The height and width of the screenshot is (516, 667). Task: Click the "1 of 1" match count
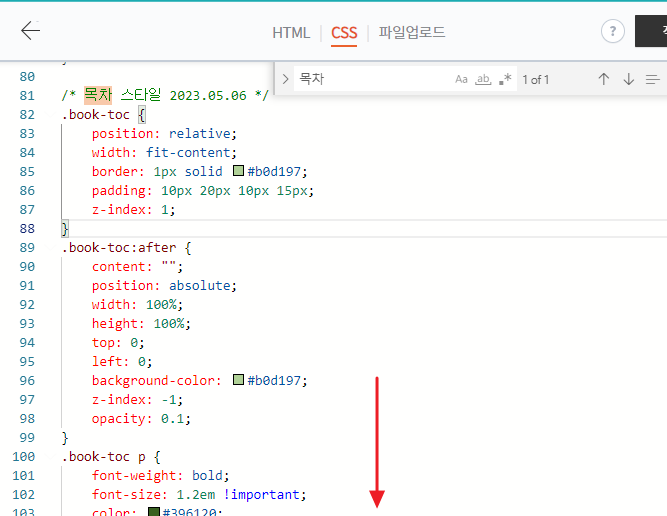[536, 80]
